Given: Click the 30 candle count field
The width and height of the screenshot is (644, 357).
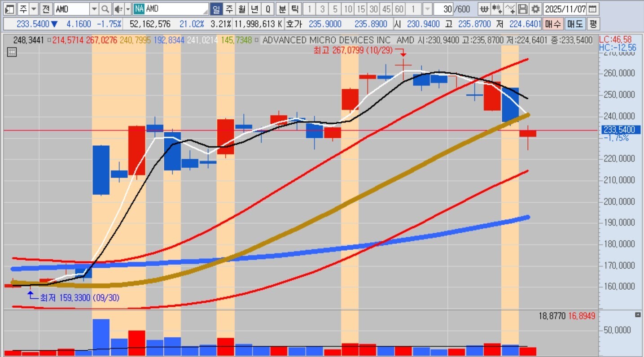Looking at the screenshot, I should point(443,9).
